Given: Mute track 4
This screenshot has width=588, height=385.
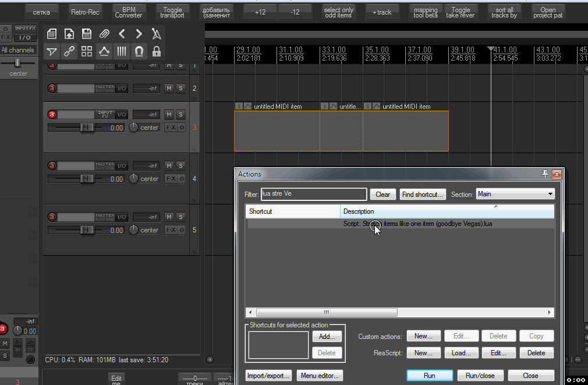Looking at the screenshot, I should 169,165.
